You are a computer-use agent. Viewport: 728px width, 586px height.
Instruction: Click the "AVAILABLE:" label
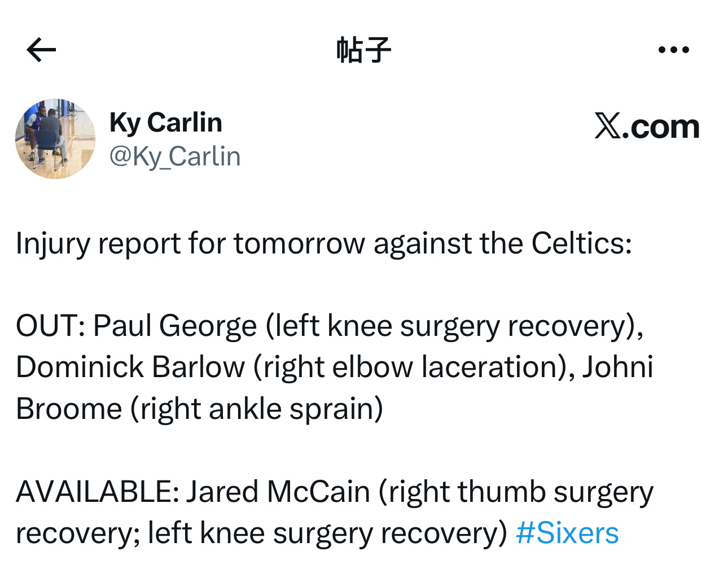(x=97, y=492)
